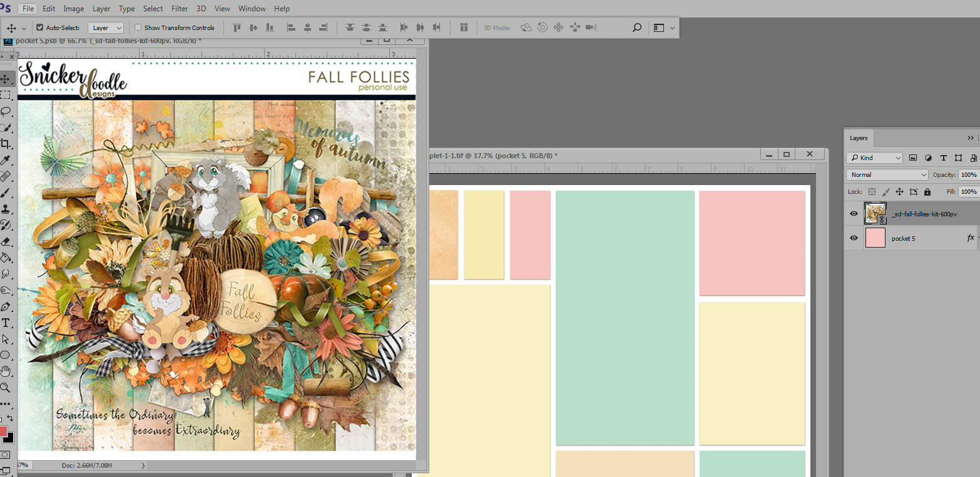Select the Eyedropper tool
The height and width of the screenshot is (477, 980).
[6, 160]
